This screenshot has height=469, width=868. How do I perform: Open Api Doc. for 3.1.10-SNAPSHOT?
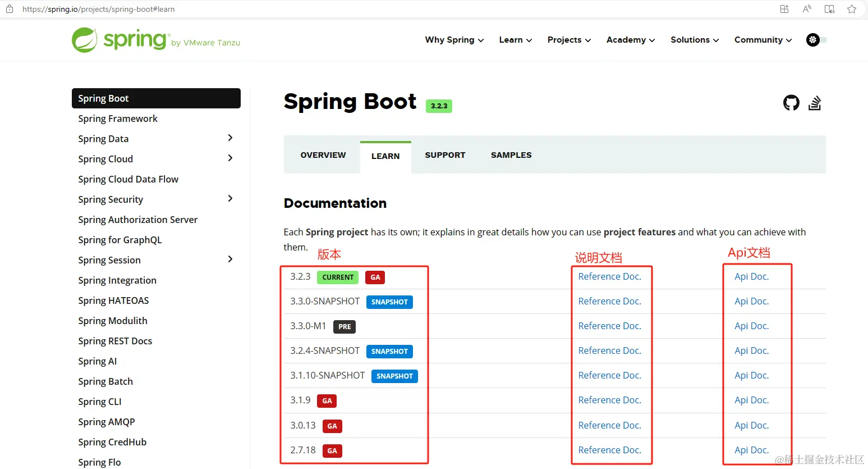tap(751, 375)
